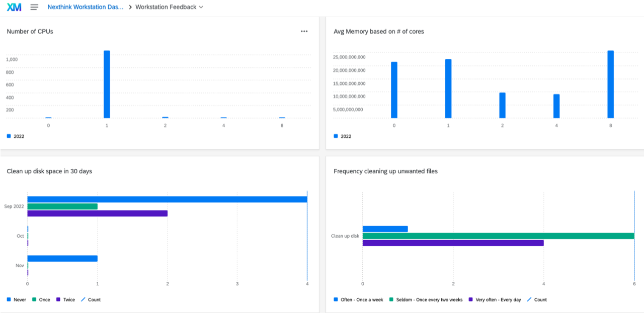644x313 pixels.
Task: Select the Frequency cleaning up unwanted files title
Action: 385,171
